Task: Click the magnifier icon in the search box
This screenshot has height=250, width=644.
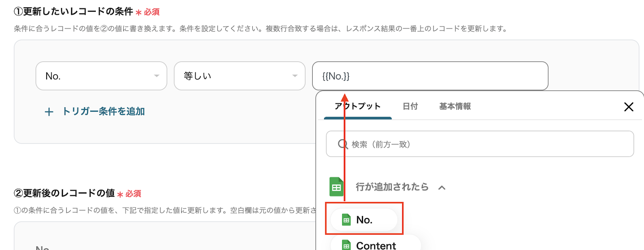Action: (343, 144)
